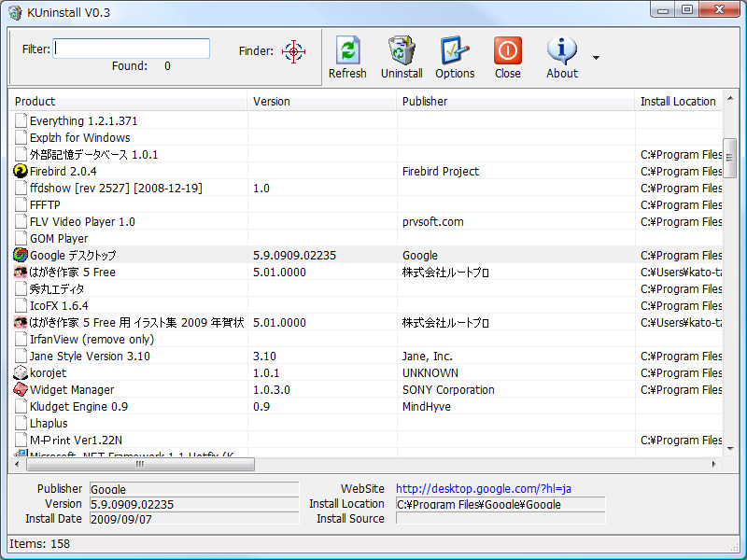Select the Firebird 2.0.4 globe icon

tap(20, 171)
